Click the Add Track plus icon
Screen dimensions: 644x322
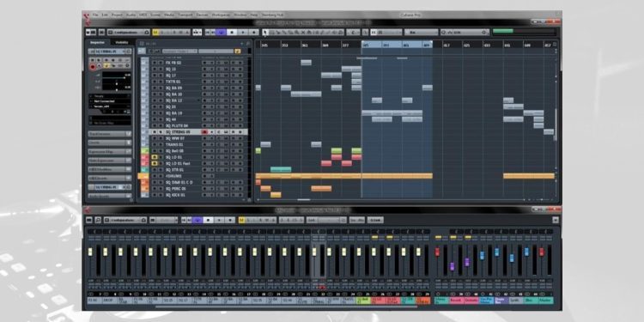coord(242,43)
